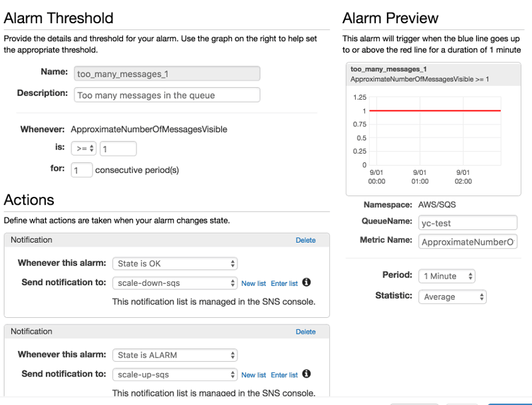Click the threshold value input field
This screenshot has height=405, width=532.
pyautogui.click(x=118, y=148)
